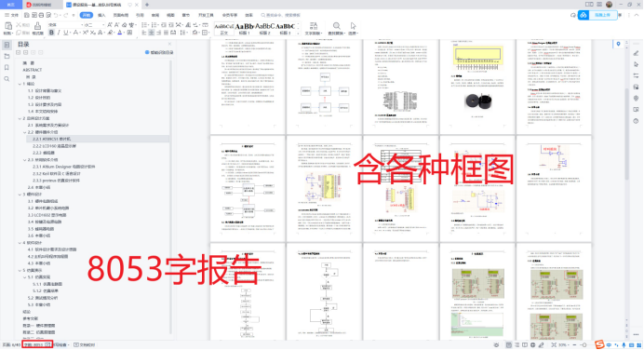
Task: Click the print preview icon in quick toolbar
Action: point(48,15)
